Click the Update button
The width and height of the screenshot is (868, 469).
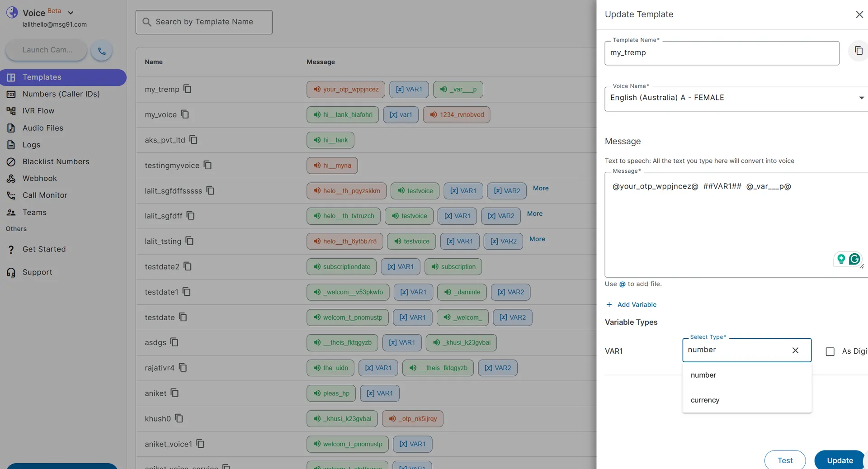[x=840, y=460]
